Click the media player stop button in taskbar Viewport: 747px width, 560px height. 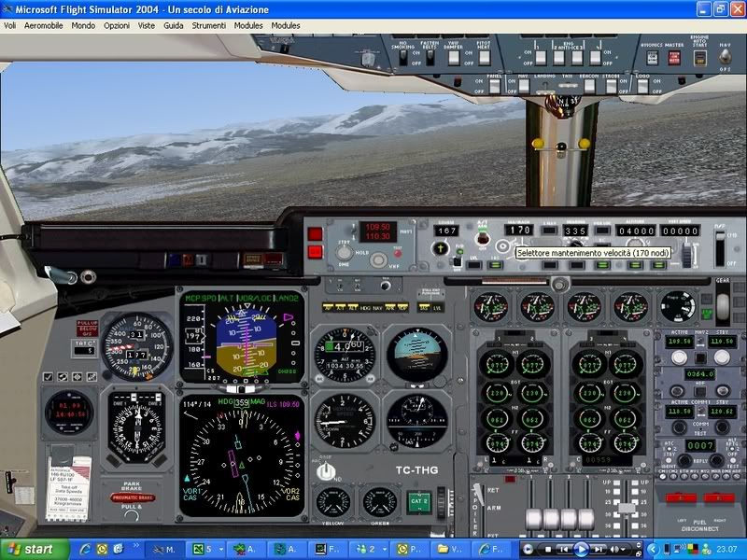[x=548, y=550]
